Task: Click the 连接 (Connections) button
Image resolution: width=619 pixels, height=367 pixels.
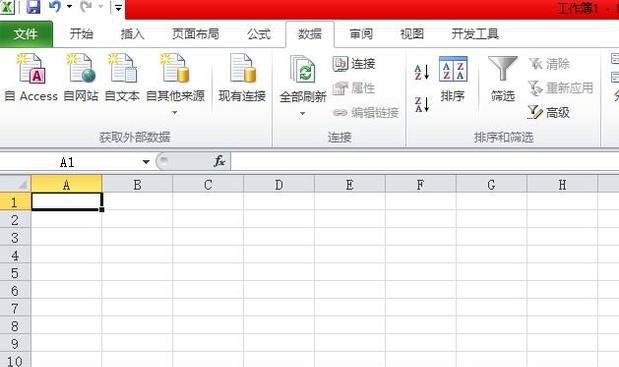Action: pos(354,64)
